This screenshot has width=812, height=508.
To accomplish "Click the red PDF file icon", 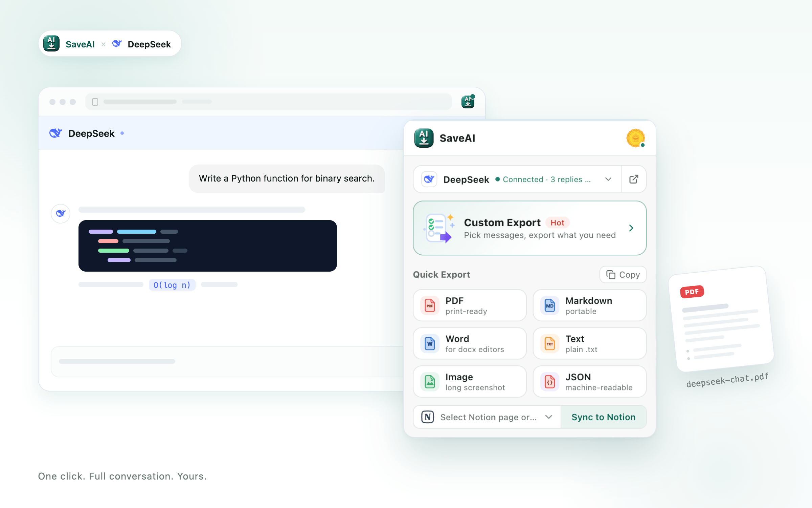I will 430,305.
